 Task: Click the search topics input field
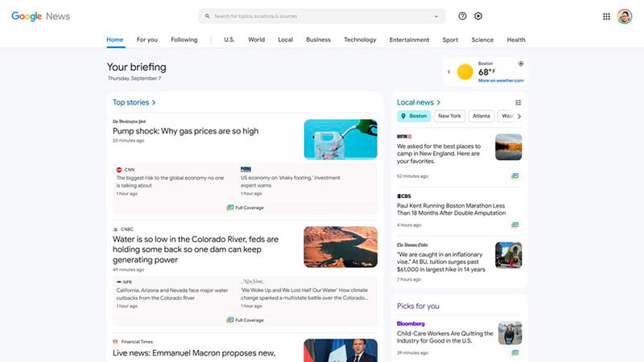coord(321,16)
